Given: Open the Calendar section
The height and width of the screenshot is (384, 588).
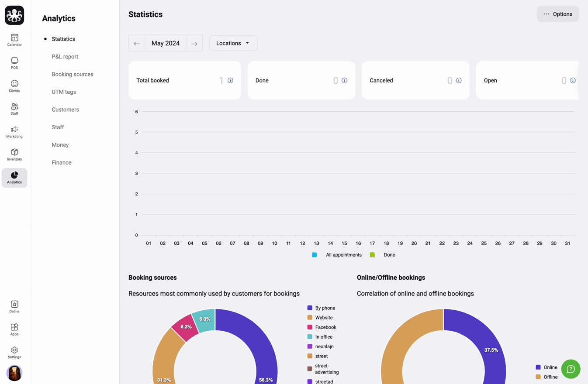Looking at the screenshot, I should 14,40.
